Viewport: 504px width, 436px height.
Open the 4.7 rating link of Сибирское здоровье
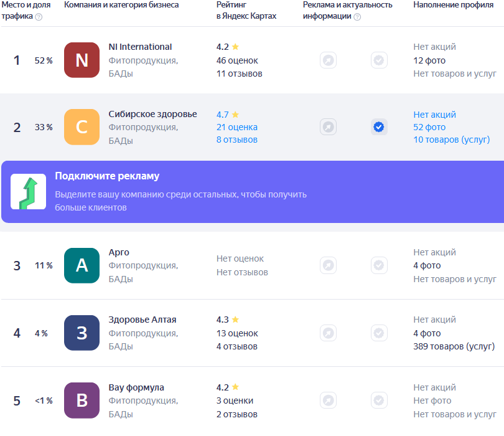coord(222,115)
